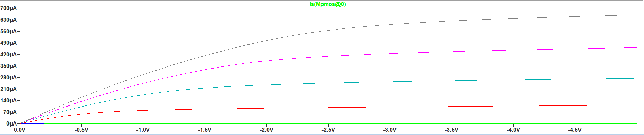Click the 700µA y-axis label
644x135 pixels.
tap(8, 8)
